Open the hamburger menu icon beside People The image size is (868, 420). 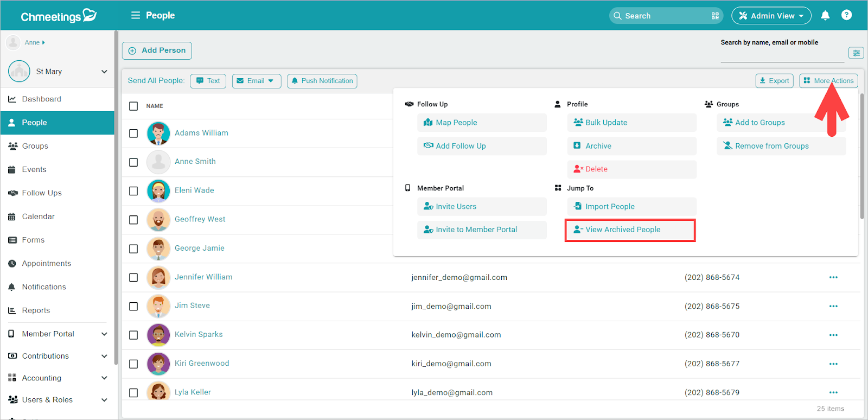[136, 15]
